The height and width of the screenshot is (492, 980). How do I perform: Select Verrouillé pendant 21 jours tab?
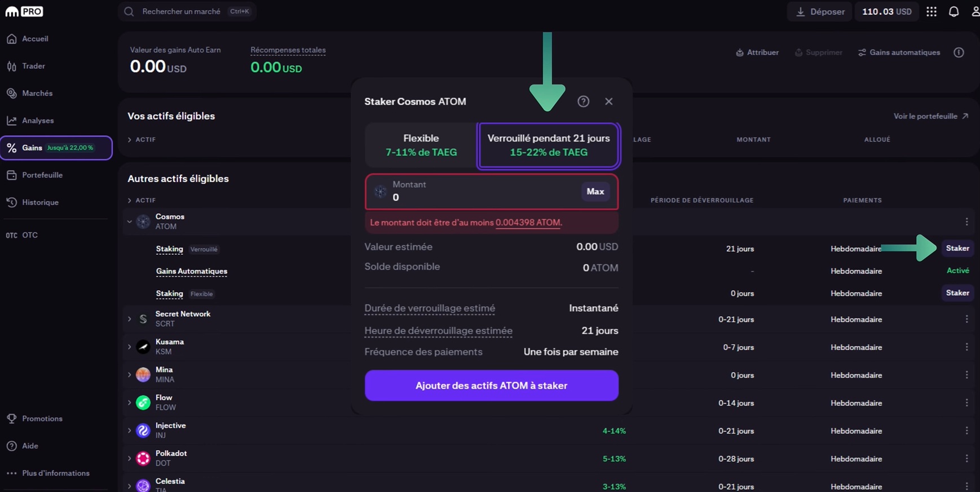(x=548, y=145)
